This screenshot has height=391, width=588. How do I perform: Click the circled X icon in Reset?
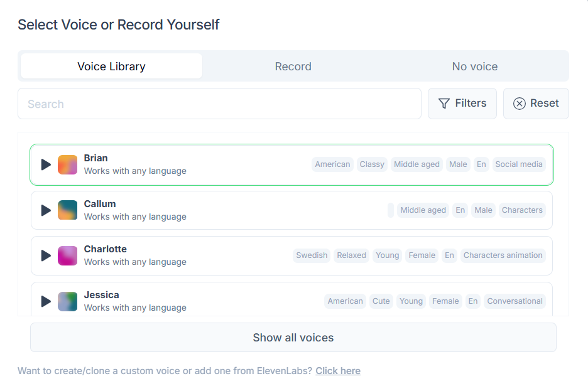coord(520,104)
